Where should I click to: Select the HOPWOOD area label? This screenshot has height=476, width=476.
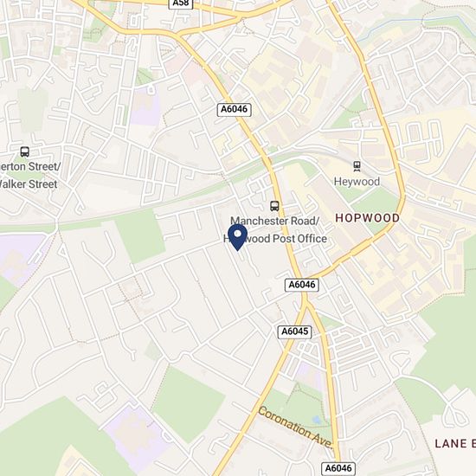point(367,218)
